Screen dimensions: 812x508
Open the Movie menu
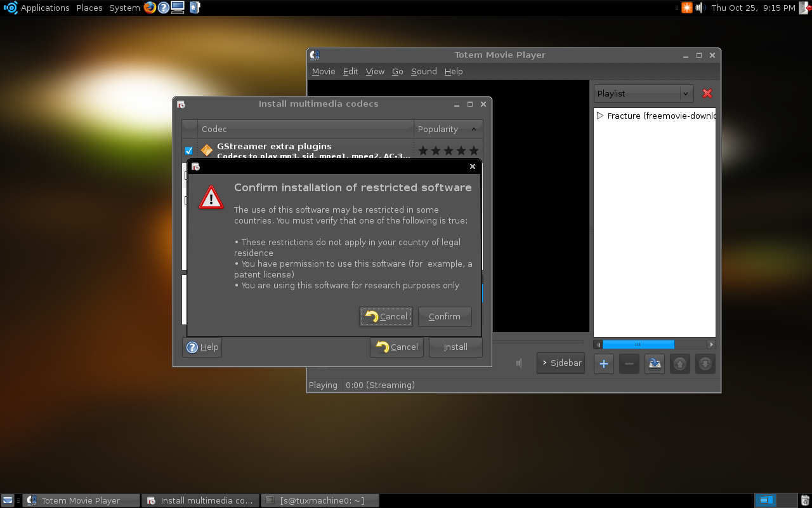[324, 71]
